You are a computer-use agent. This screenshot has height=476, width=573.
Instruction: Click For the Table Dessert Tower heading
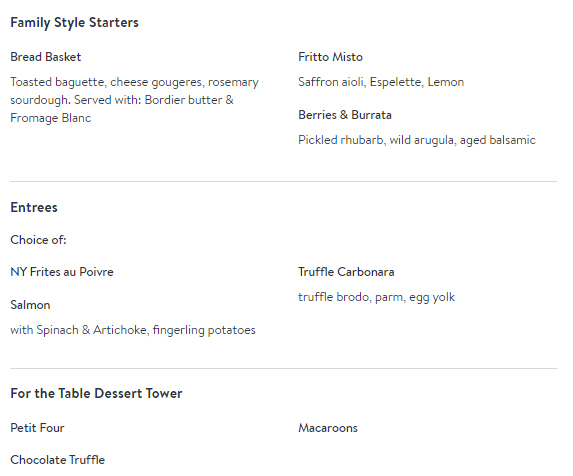tap(96, 393)
